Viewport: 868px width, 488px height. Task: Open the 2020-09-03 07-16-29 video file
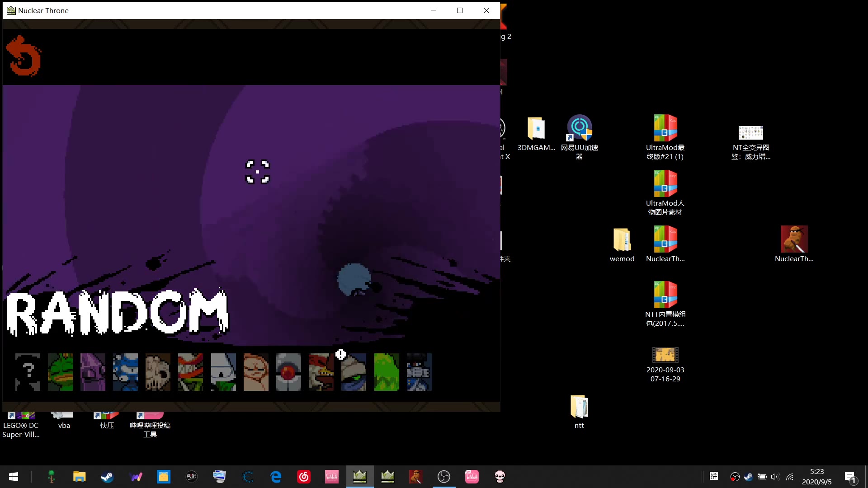(x=665, y=355)
